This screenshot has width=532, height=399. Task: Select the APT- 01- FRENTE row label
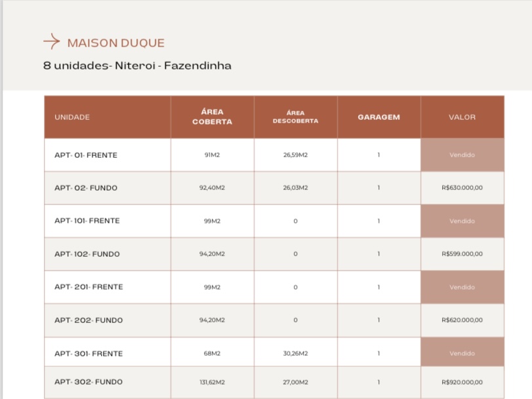[x=86, y=155]
